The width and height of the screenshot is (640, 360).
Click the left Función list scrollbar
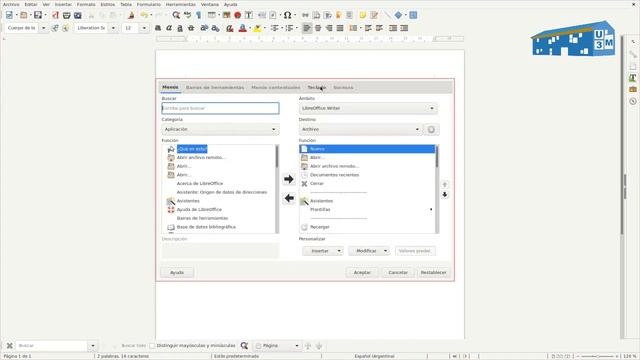coord(277,189)
